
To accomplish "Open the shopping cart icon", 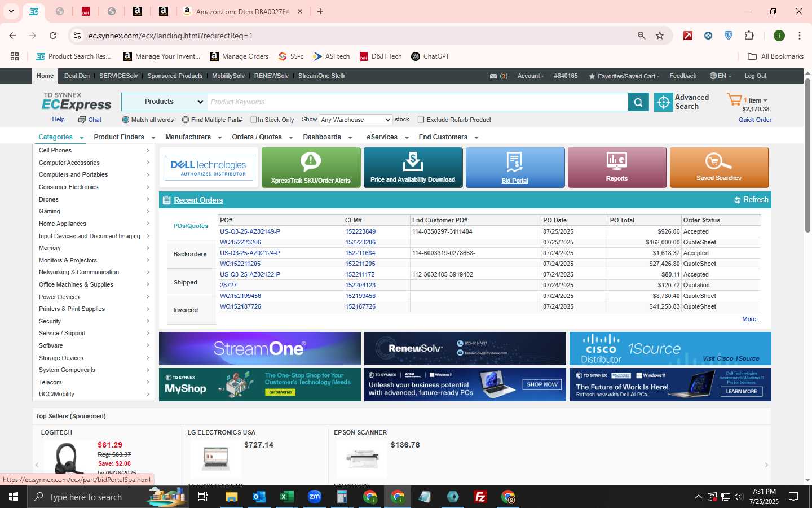I will [x=734, y=100].
